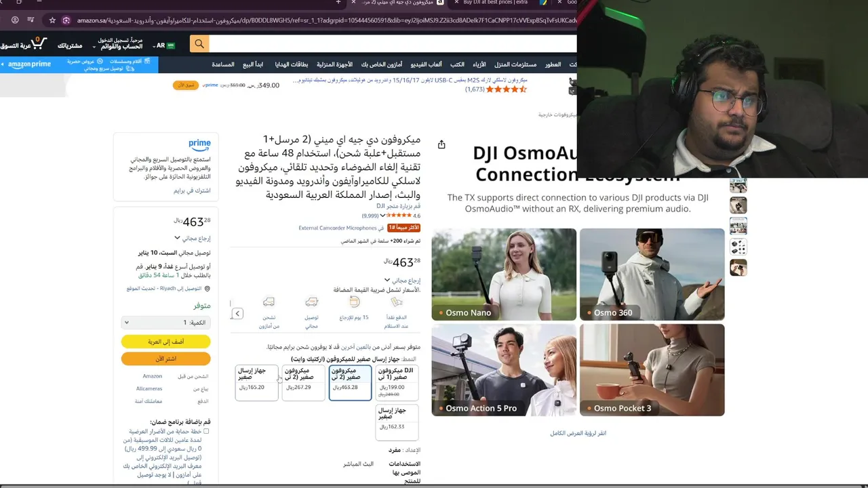Expand the rating breakdown chevron
The height and width of the screenshot is (488, 868).
(382, 216)
